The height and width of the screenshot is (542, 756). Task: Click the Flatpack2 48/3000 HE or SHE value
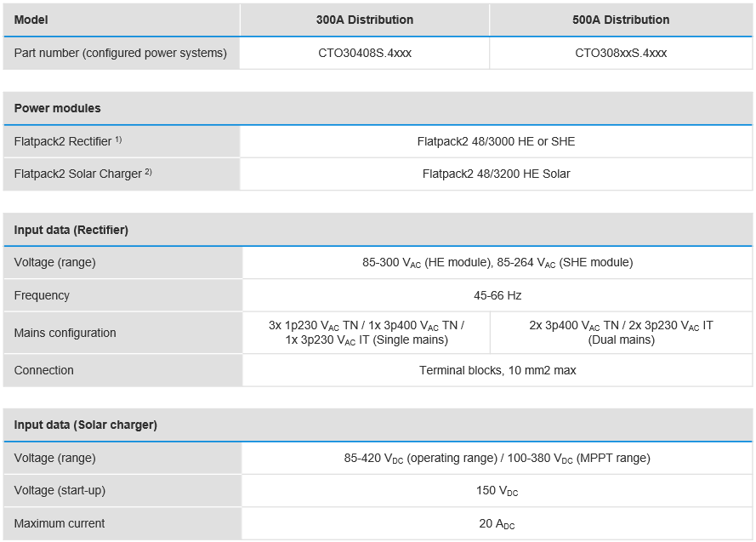(x=496, y=141)
